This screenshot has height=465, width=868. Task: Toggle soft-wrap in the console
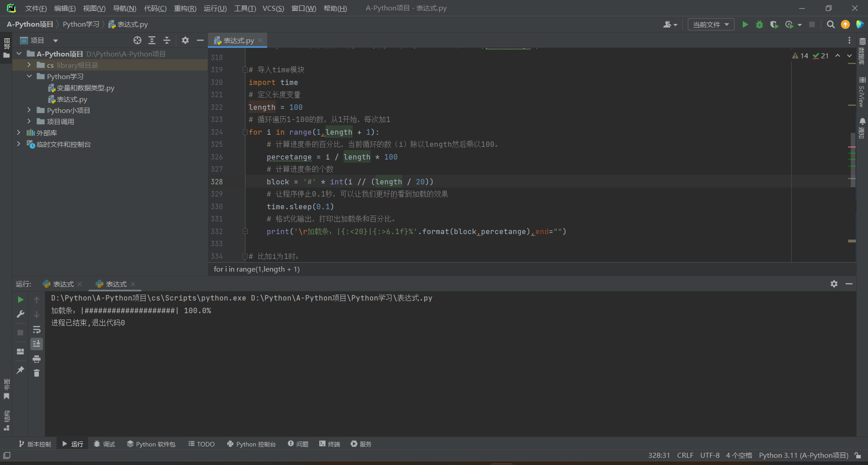37,329
